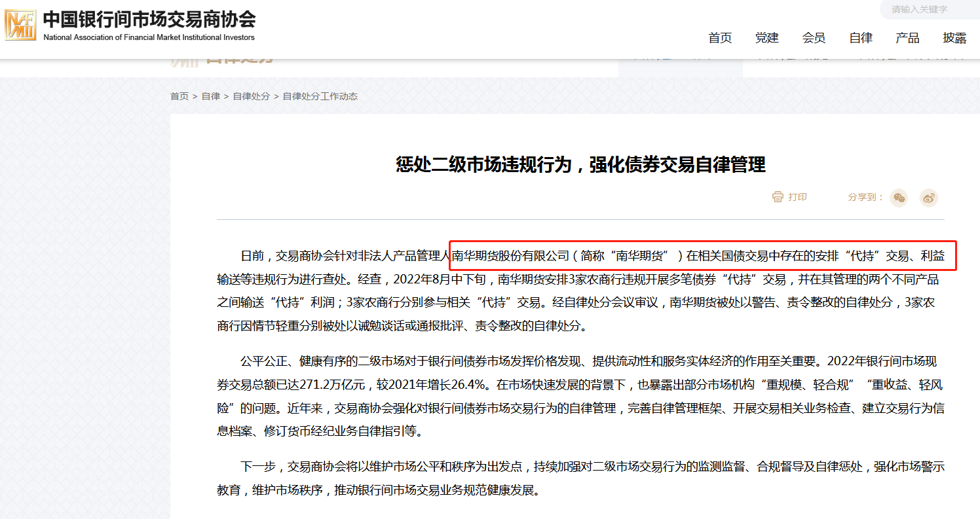Click the paragraph starting 公平公正、健康有序
980x519 pixels.
pyautogui.click(x=580, y=396)
